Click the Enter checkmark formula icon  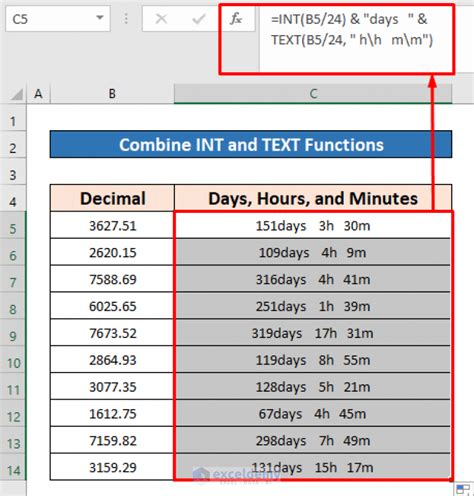point(199,19)
